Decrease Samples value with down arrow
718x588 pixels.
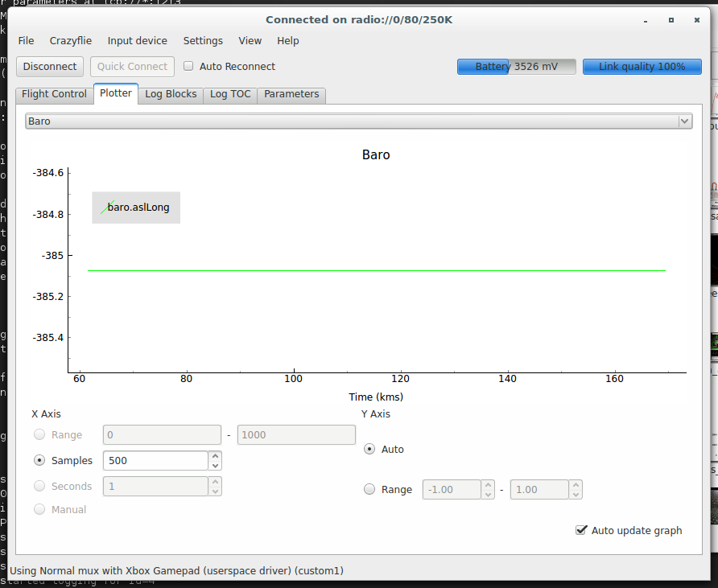point(215,466)
